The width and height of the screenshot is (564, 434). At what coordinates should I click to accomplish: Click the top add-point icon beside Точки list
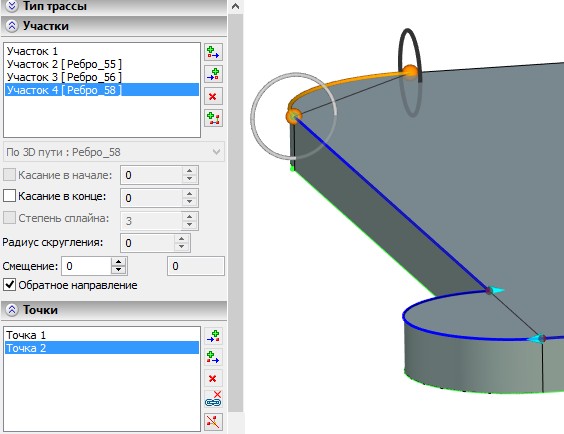coord(213,336)
